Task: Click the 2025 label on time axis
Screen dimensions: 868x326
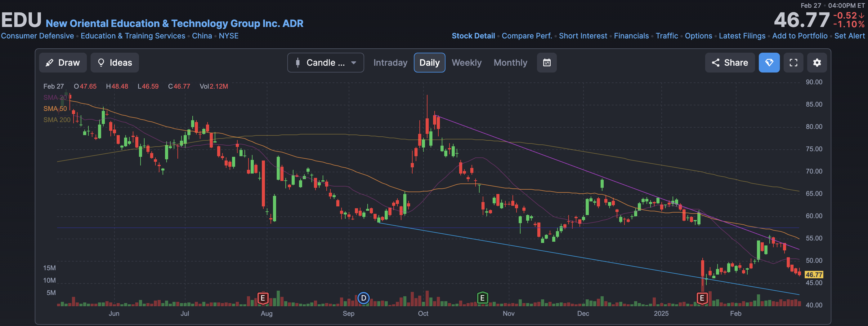Action: tap(661, 314)
